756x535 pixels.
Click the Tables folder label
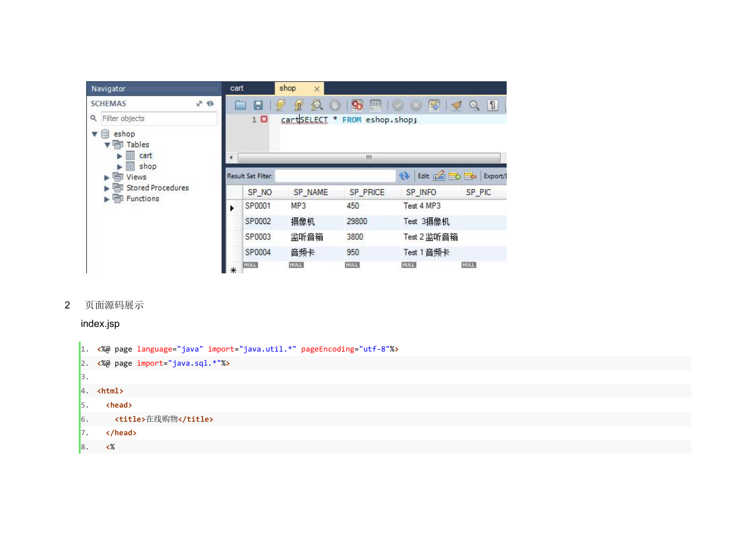138,145
